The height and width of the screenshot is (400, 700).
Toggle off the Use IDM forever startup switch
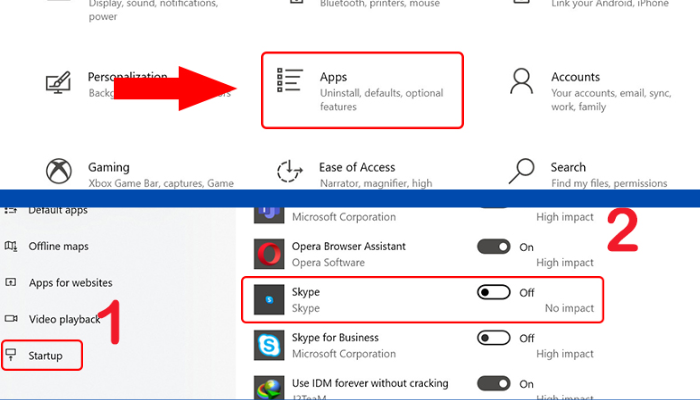494,383
